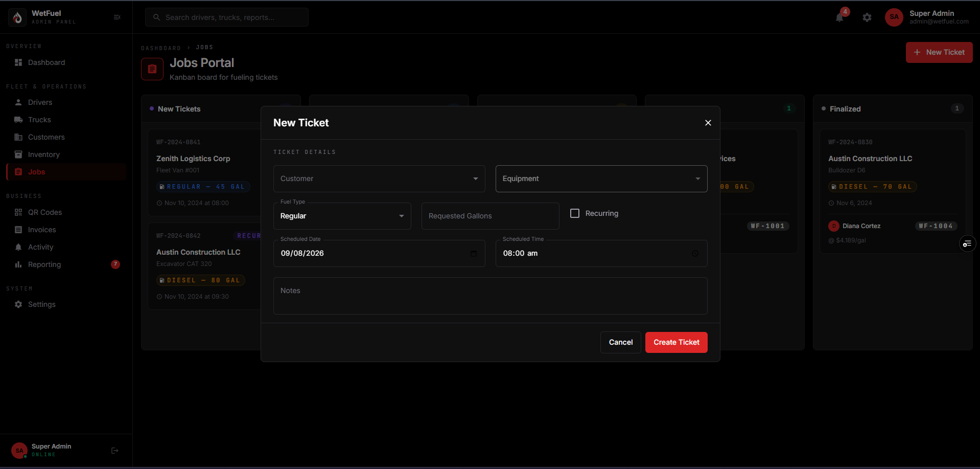
Task: Click the Customers building icon in the sidebar
Action: coord(18,137)
